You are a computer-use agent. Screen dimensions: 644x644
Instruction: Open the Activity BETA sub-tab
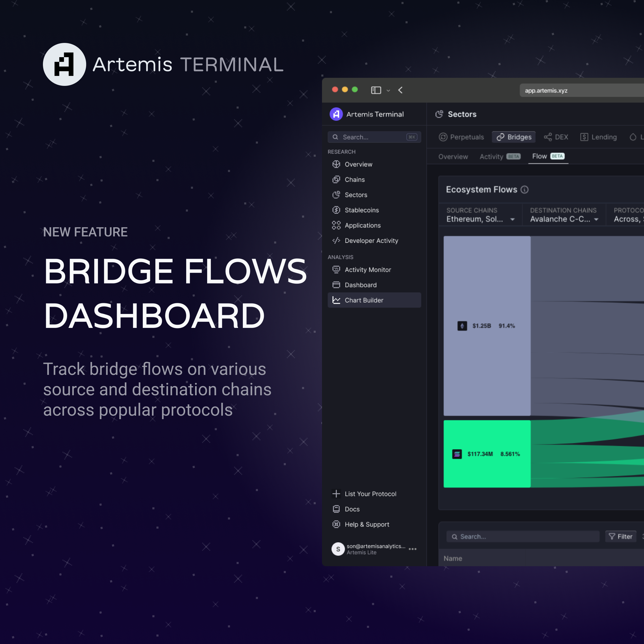point(500,157)
